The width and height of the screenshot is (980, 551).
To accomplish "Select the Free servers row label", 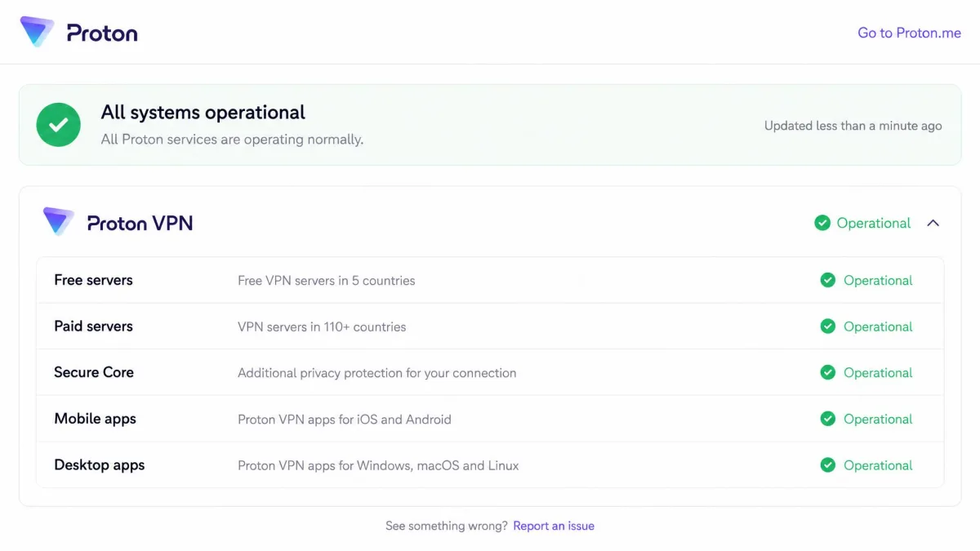I will [93, 280].
